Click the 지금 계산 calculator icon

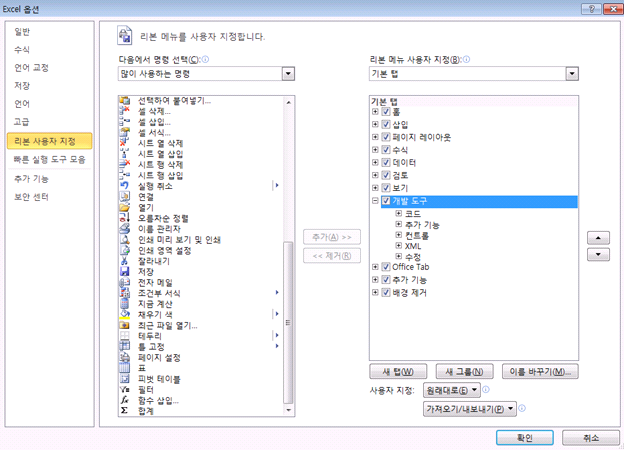point(125,304)
